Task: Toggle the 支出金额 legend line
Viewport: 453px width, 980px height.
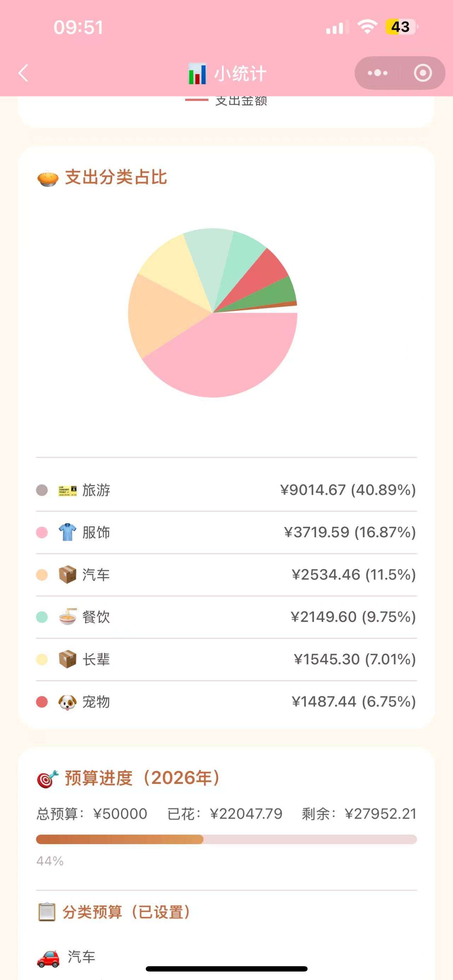Action: click(x=226, y=100)
